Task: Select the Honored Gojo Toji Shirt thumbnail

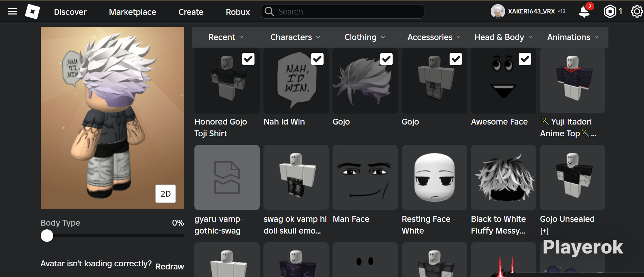Action: coord(227,80)
